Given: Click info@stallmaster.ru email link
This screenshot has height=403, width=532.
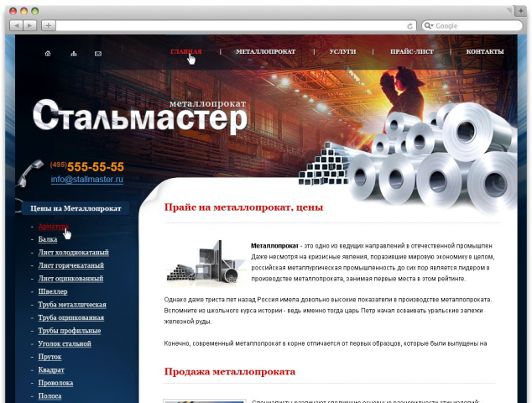Looking at the screenshot, I should (87, 180).
